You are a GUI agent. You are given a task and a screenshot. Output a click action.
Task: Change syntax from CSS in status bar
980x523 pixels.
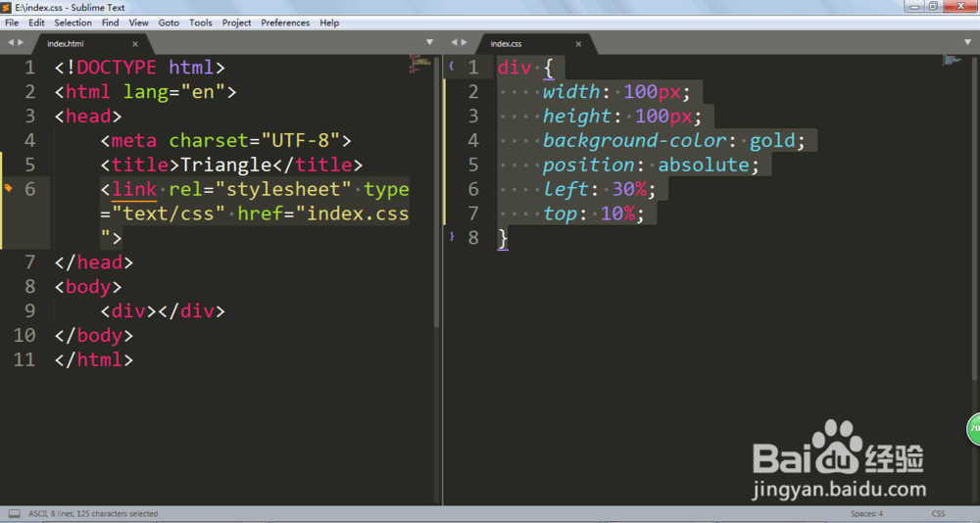coord(938,513)
